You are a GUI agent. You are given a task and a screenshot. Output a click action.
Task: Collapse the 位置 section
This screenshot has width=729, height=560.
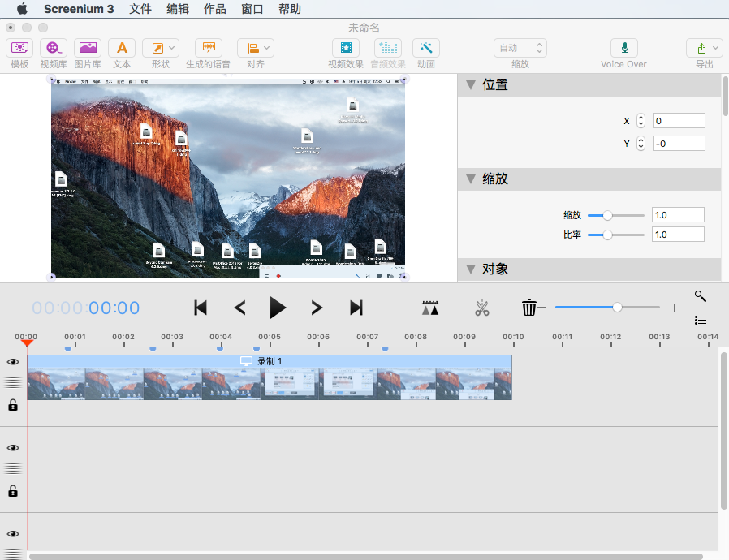(470, 85)
